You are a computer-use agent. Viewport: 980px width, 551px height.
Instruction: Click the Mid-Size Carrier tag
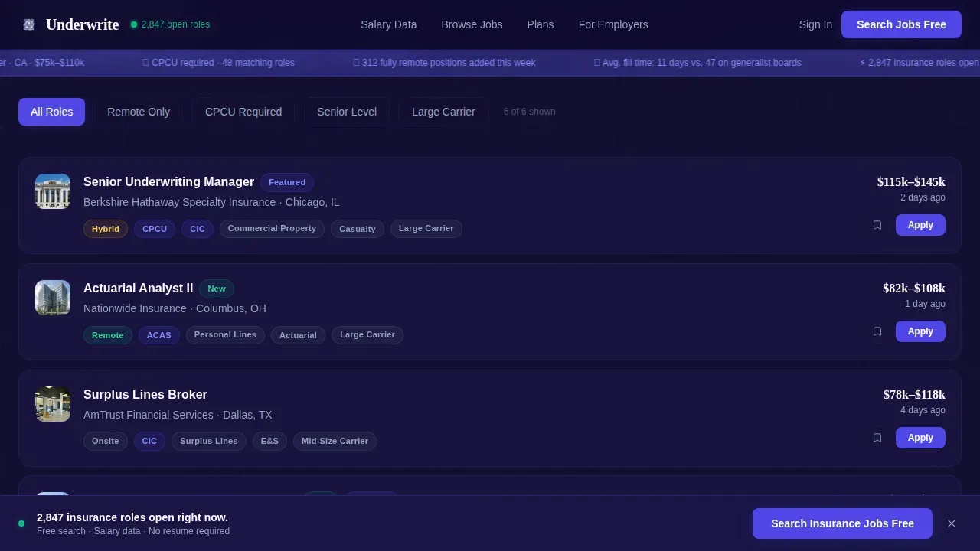(x=335, y=442)
